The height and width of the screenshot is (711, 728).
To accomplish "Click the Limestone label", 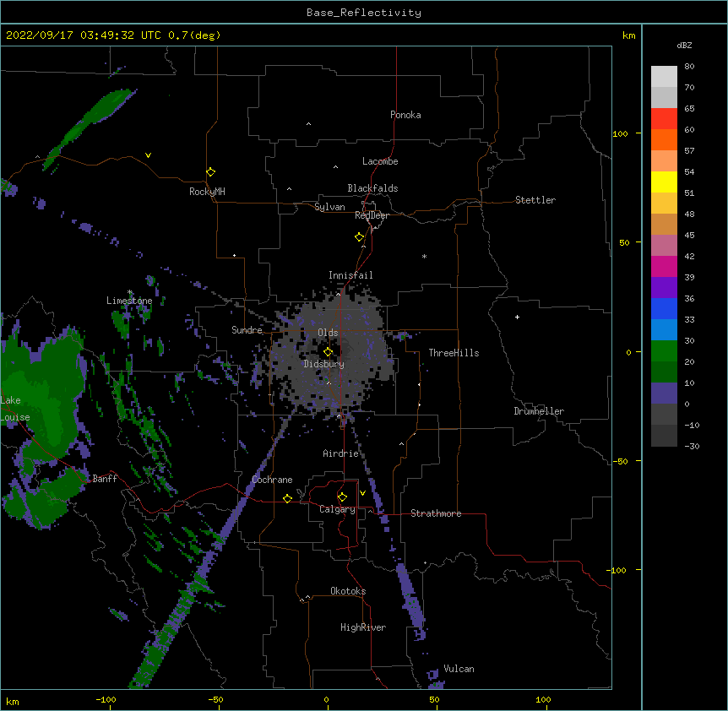I will point(129,301).
